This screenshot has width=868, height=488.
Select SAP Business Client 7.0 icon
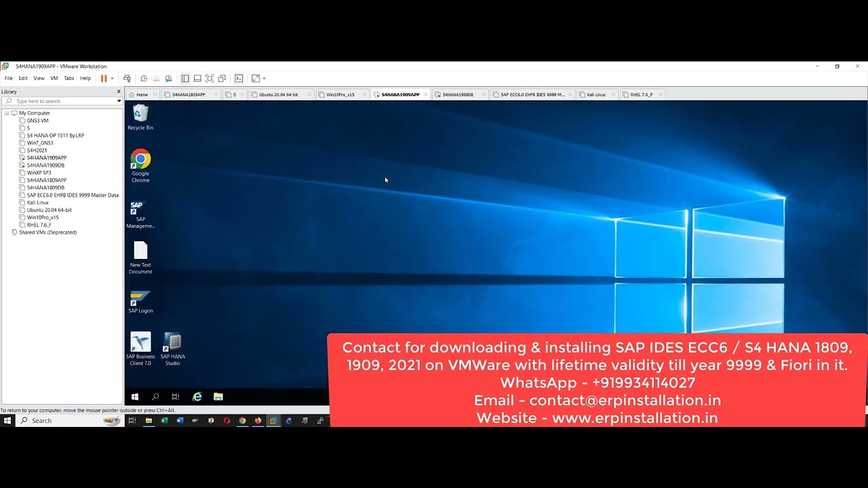(140, 349)
